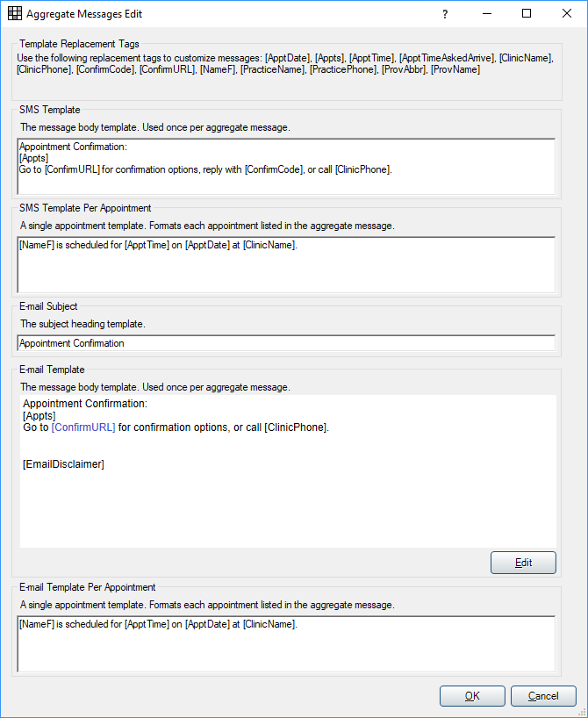The width and height of the screenshot is (588, 718).
Task: Focus the E-mail Subject field
Action: click(x=286, y=343)
